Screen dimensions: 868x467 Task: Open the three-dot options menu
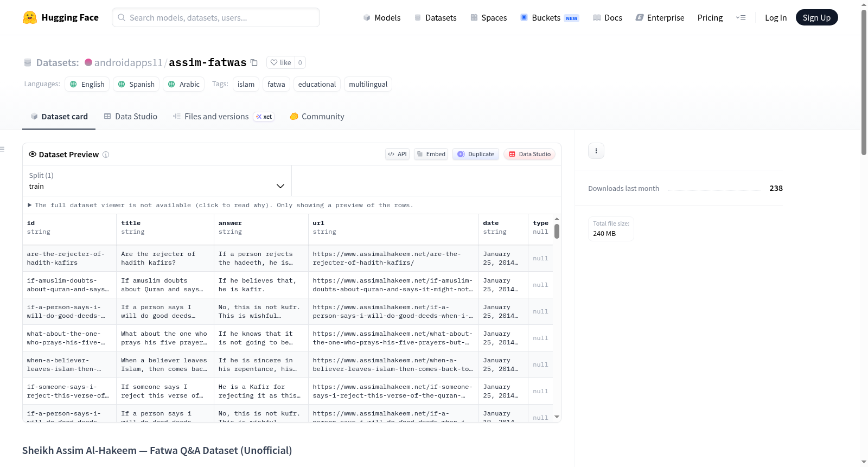[596, 151]
